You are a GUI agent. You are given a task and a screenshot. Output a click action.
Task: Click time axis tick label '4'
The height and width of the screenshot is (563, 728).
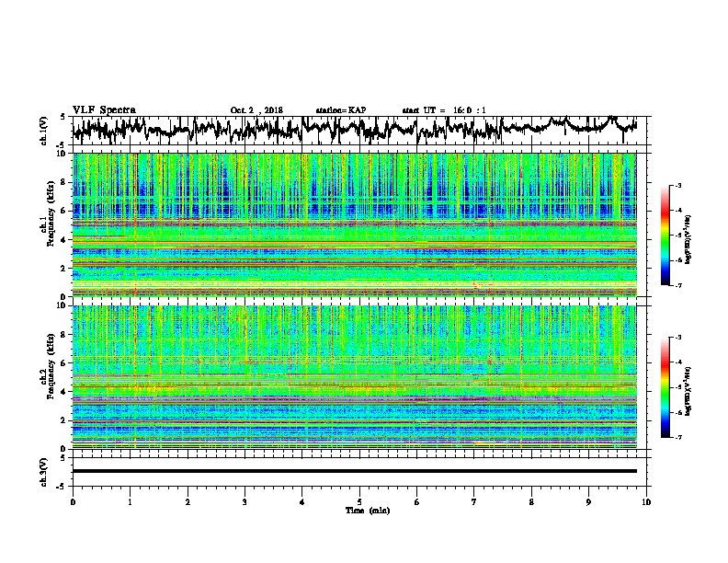[x=301, y=502]
